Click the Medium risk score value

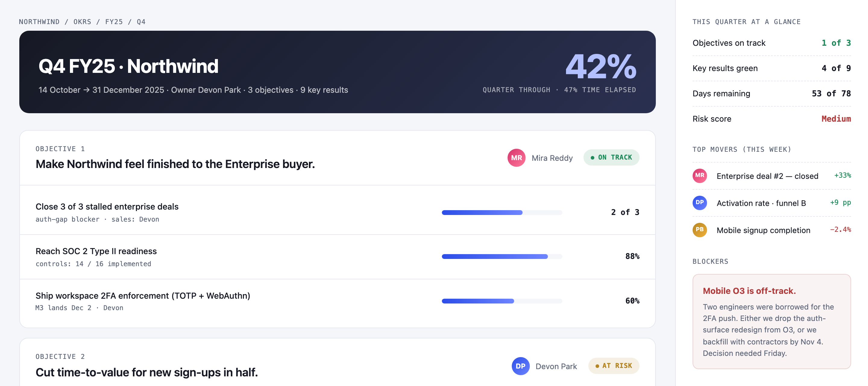coord(836,119)
